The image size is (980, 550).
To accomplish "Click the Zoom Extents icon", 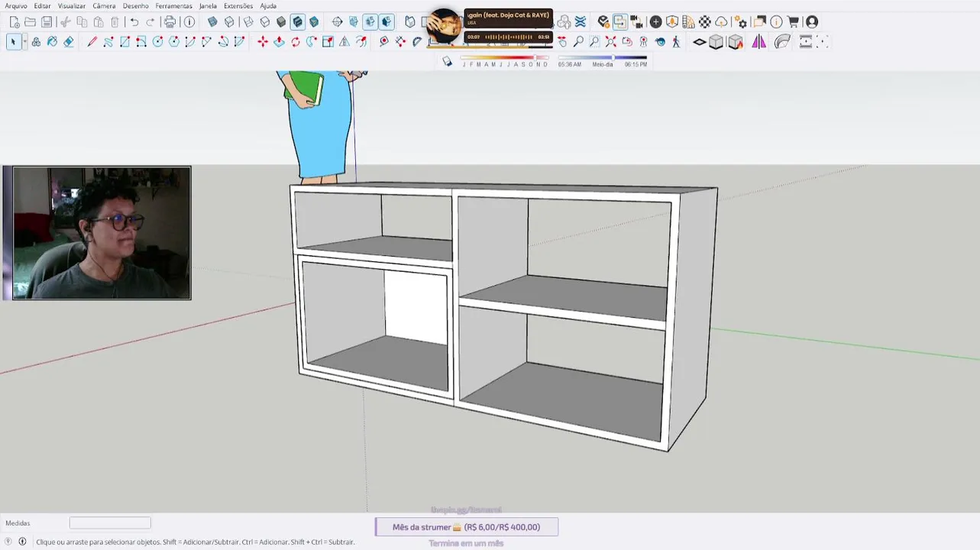I will [x=611, y=42].
